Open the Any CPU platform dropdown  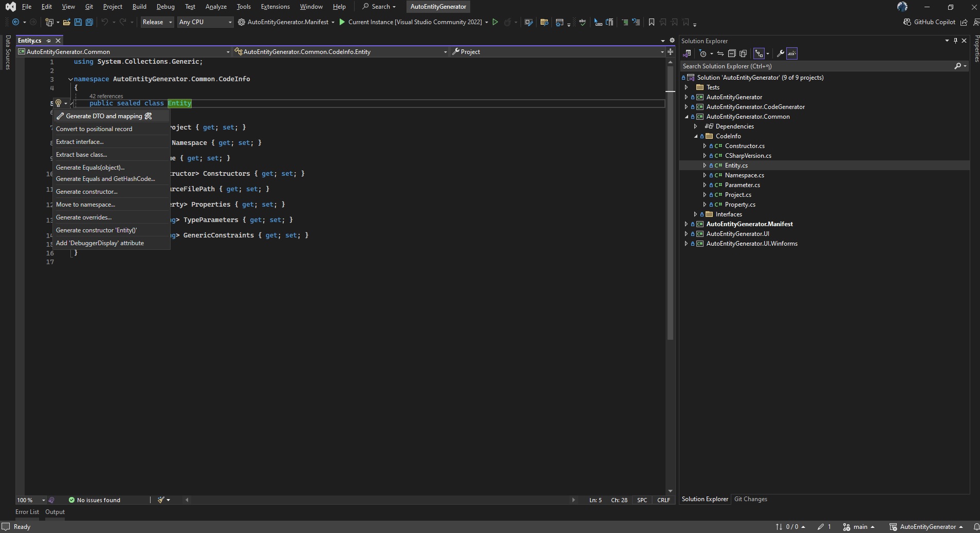pyautogui.click(x=205, y=22)
